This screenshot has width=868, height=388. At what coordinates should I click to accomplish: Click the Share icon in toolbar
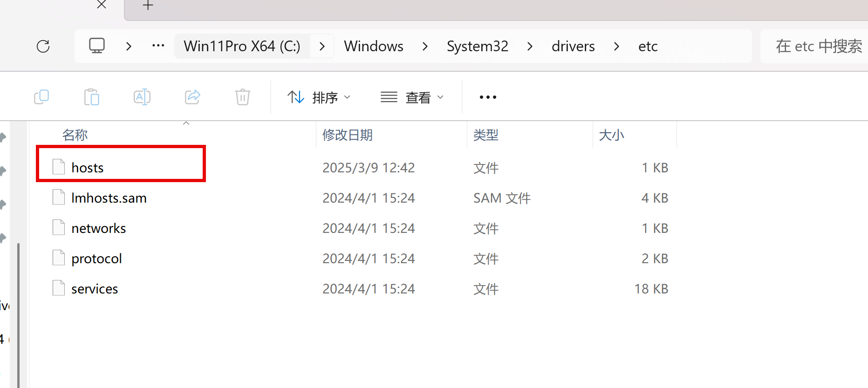(x=192, y=97)
